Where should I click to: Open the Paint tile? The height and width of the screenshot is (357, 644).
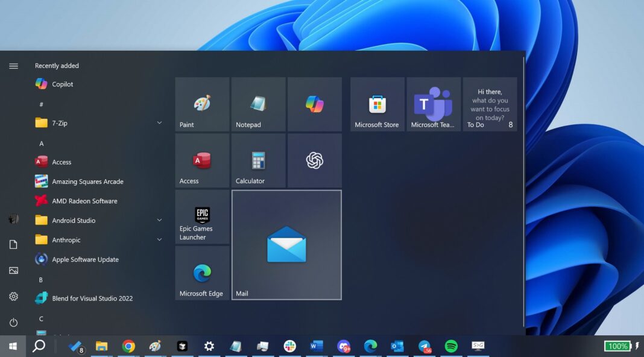(201, 104)
